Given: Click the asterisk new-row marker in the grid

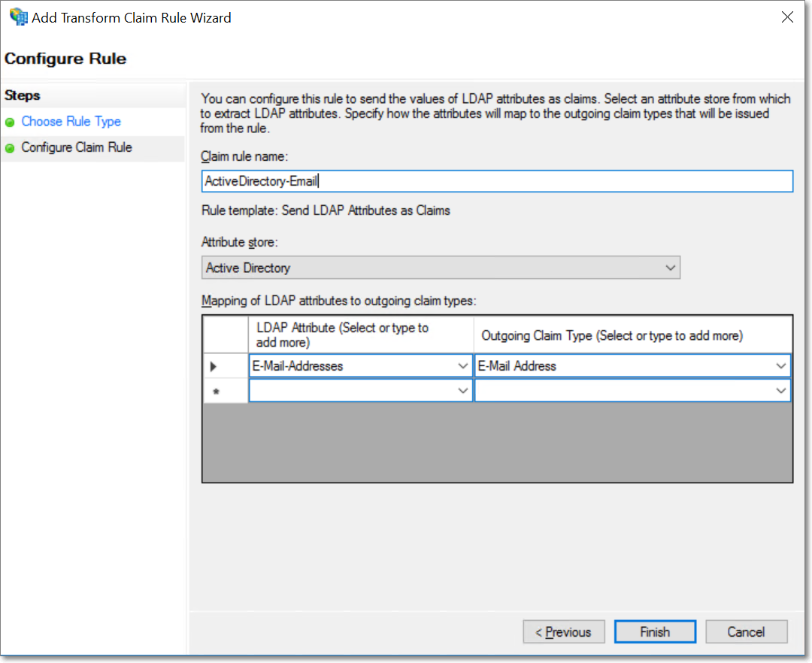Looking at the screenshot, I should (216, 392).
